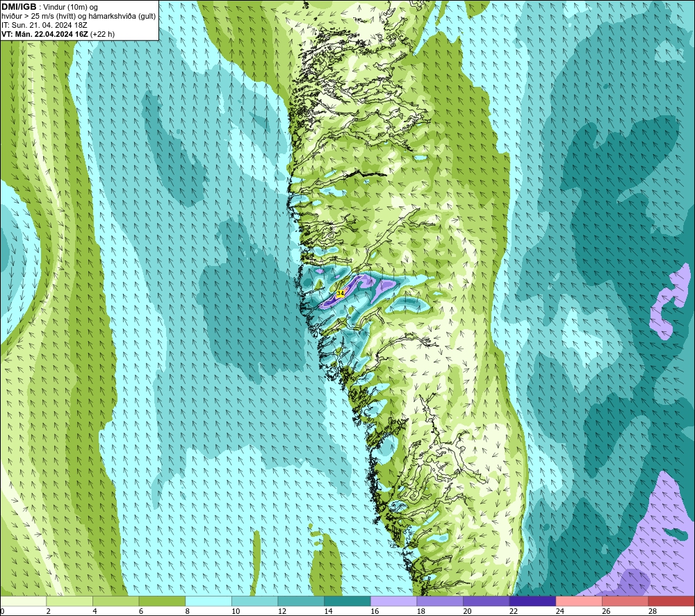This screenshot has width=695, height=616.
Task: Click the red 28+ m/s swatch
Action: point(671,601)
